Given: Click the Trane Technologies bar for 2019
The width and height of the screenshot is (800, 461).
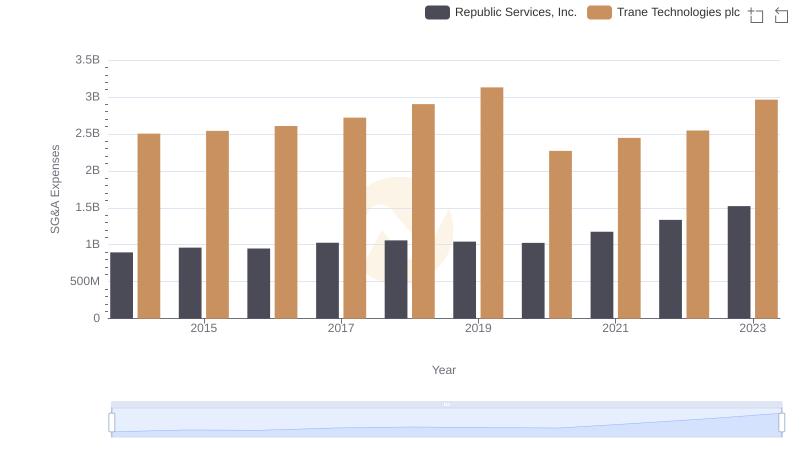Looking at the screenshot, I should tap(492, 203).
